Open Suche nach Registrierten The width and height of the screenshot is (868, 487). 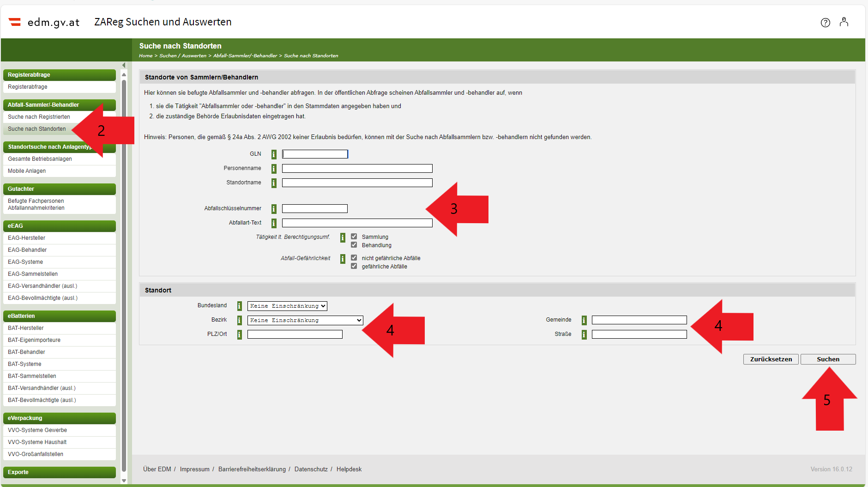[x=60, y=117]
